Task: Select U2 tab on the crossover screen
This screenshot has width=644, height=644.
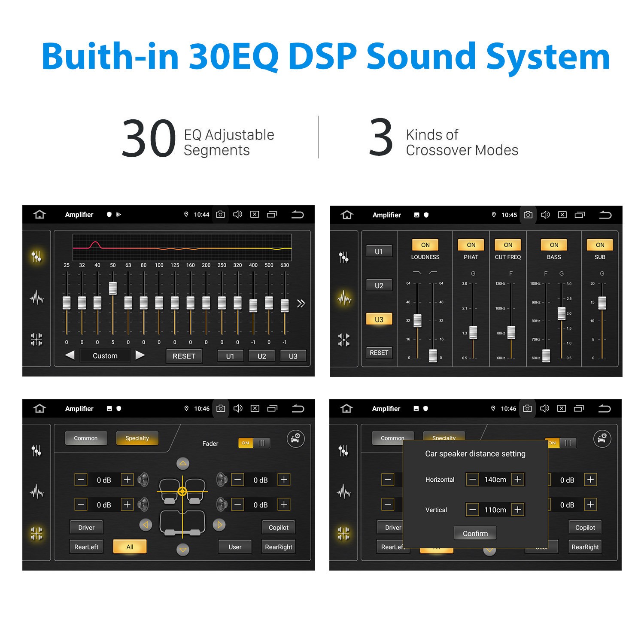Action: 379,286
